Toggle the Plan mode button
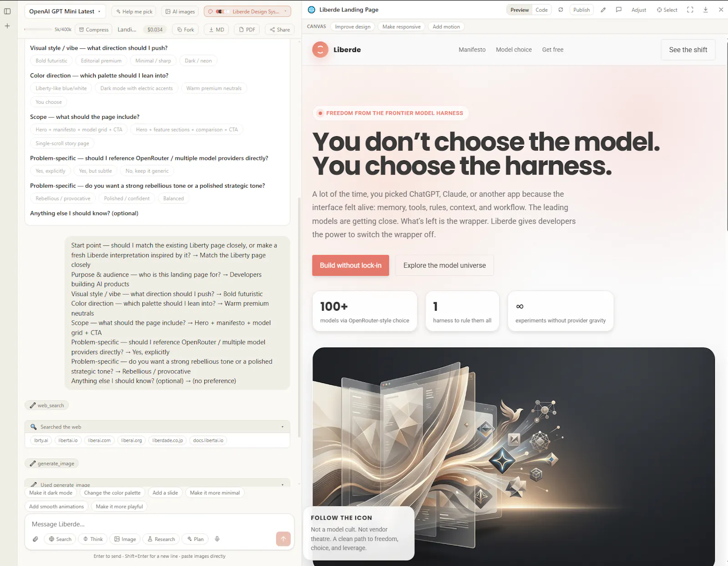Screen dimensions: 728x566 [195, 539]
